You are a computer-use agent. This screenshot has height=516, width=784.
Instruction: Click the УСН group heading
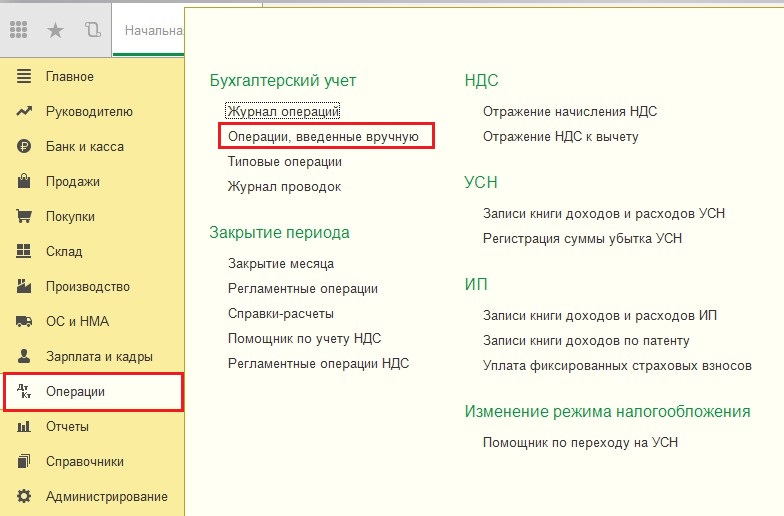481,182
